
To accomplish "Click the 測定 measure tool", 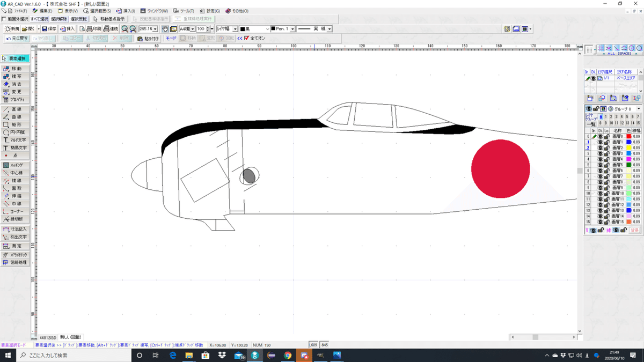I will coord(16,246).
